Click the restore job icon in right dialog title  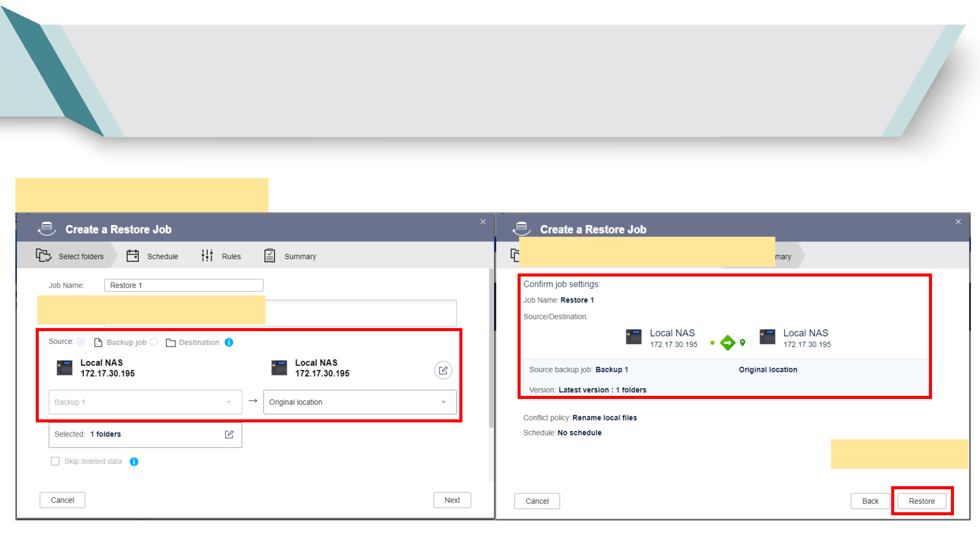pos(522,229)
